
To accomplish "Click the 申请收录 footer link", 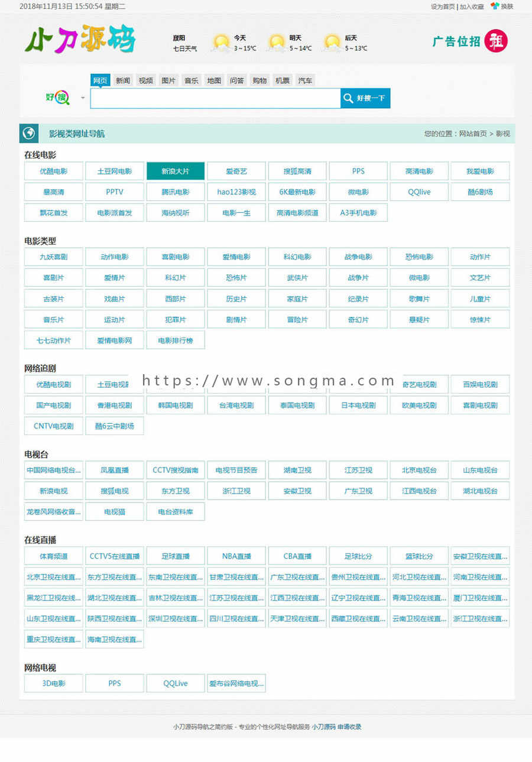I will pos(349,727).
